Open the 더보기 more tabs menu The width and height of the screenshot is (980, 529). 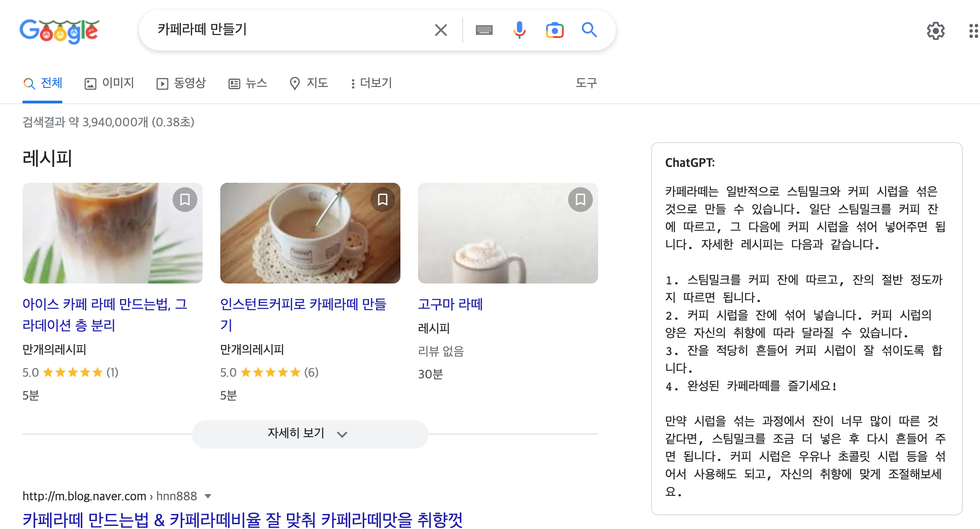[371, 83]
